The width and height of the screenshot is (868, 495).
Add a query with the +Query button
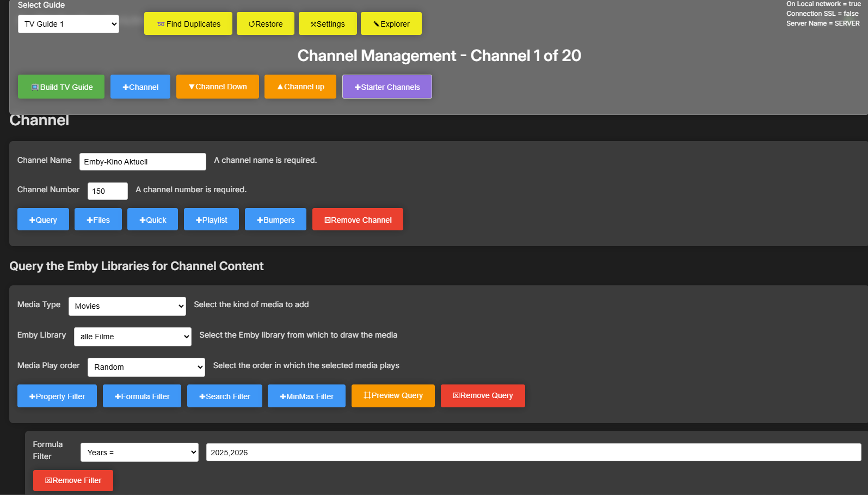pos(43,219)
